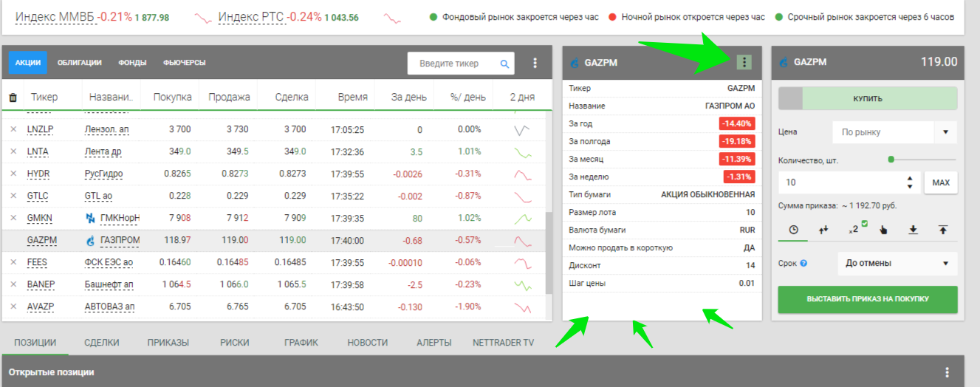Viewport: 980px width, 387px height.
Task: Click the download-arrow order-type icon
Action: [x=913, y=230]
